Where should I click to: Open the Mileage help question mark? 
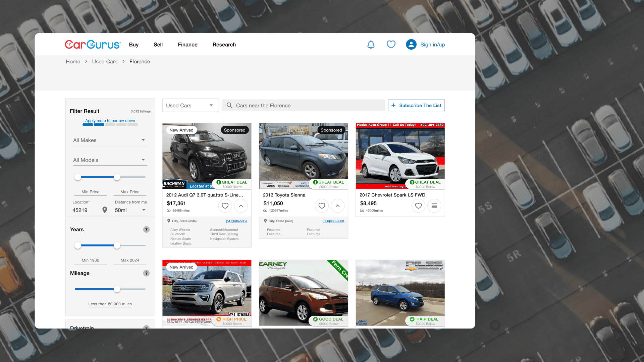146,273
